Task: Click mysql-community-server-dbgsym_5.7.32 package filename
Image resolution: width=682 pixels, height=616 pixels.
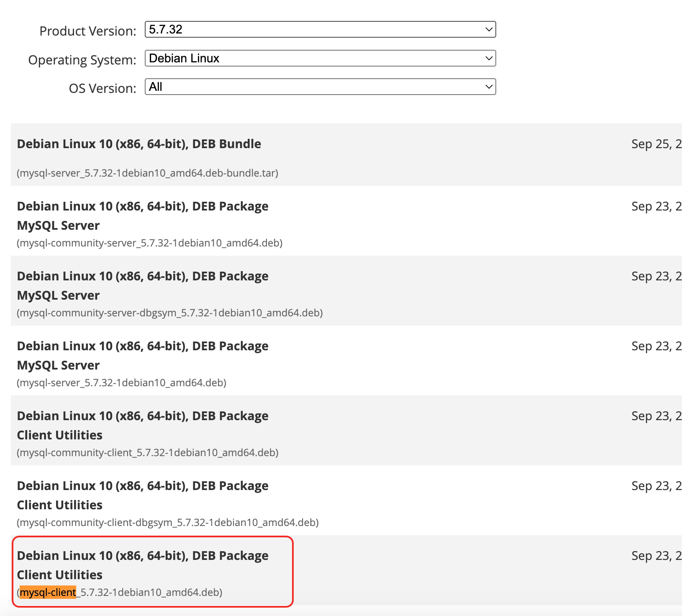Action: coord(169,313)
